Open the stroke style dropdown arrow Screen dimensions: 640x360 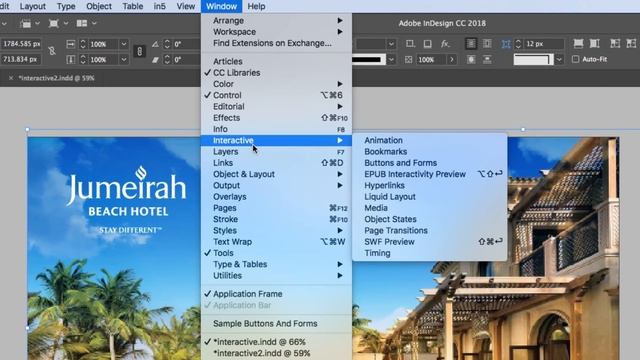(391, 60)
